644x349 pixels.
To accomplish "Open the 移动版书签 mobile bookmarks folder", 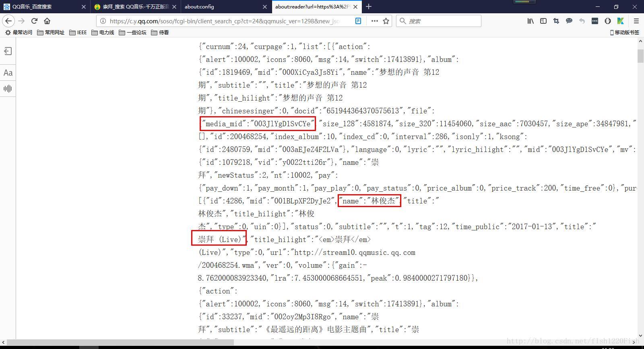I will 625,33.
